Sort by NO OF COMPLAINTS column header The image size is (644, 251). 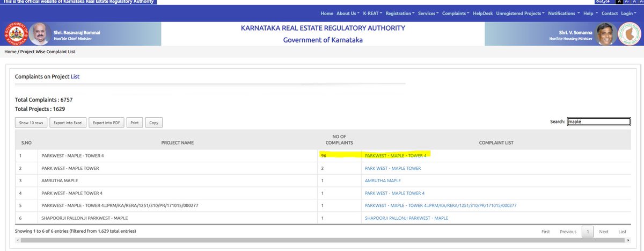coord(339,140)
